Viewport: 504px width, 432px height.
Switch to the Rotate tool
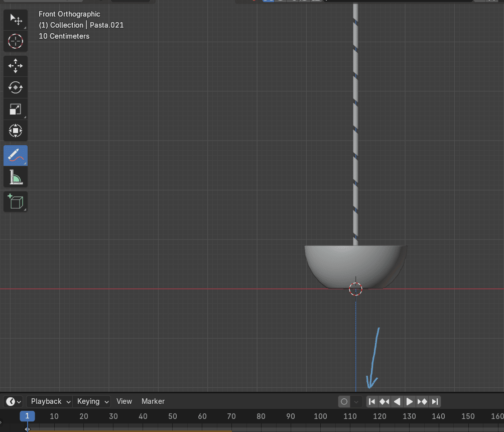coord(16,87)
